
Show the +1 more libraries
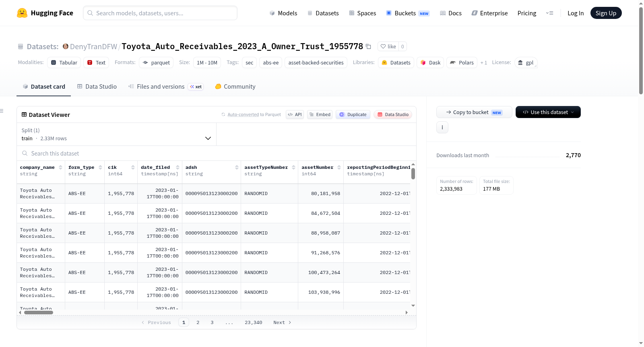point(484,63)
